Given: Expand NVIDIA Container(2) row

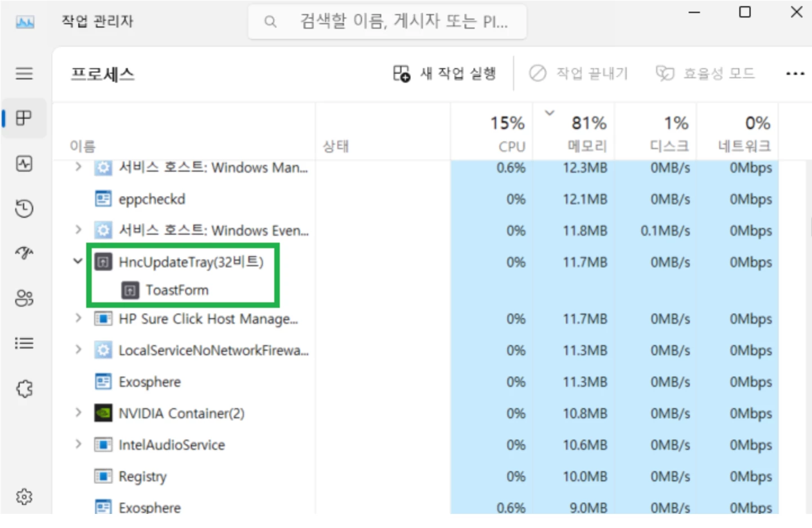Looking at the screenshot, I should pyautogui.click(x=78, y=413).
